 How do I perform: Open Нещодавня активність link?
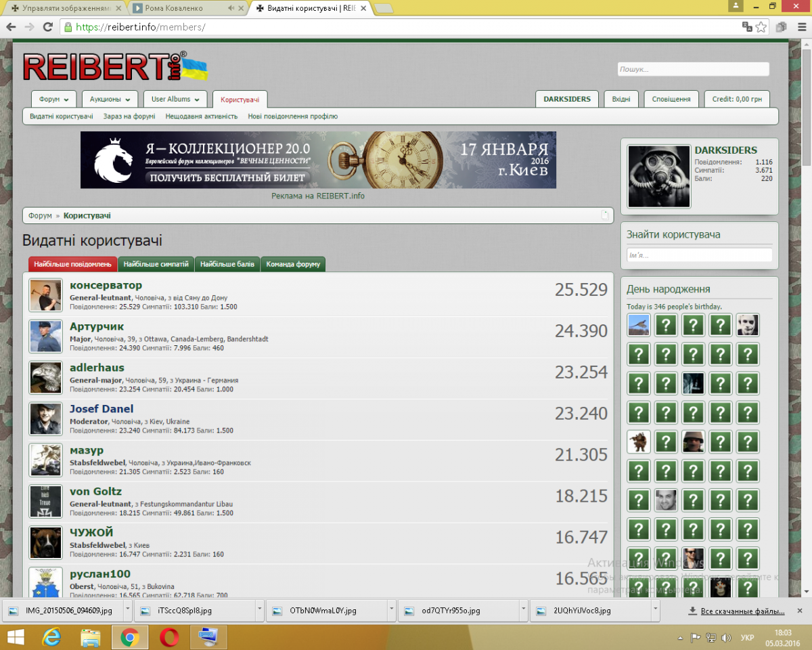(x=202, y=116)
